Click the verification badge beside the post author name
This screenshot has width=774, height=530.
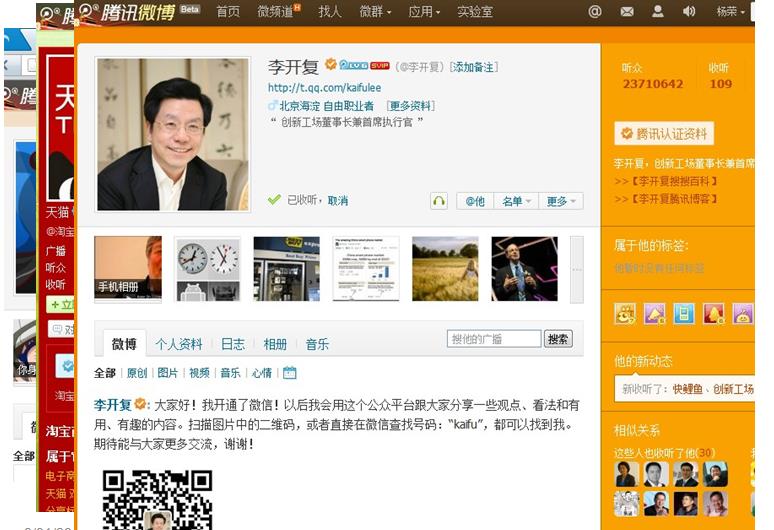click(x=140, y=404)
